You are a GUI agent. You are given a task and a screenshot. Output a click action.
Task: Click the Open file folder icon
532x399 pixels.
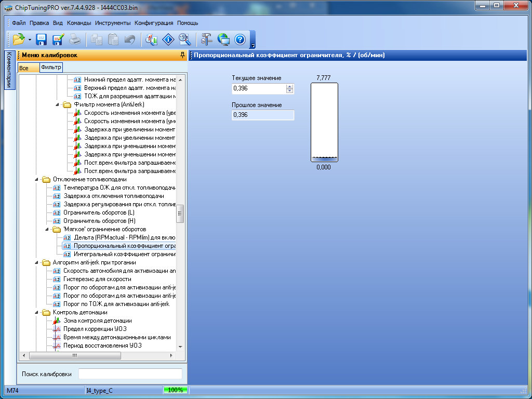pos(19,39)
